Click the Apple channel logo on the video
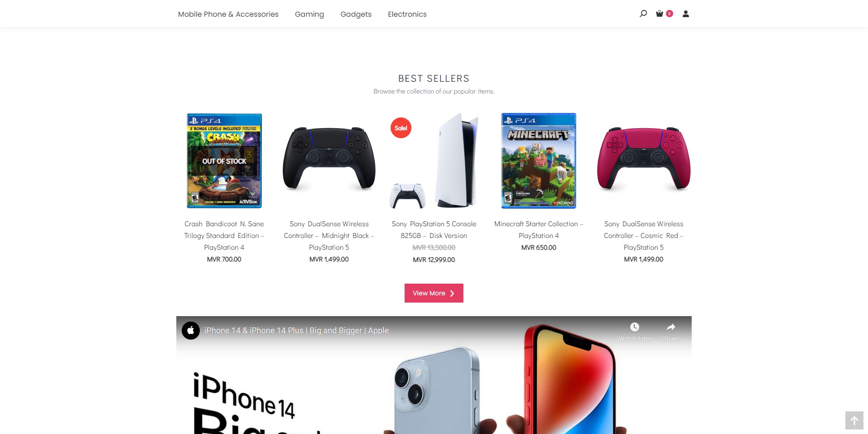Image resolution: width=868 pixels, height=434 pixels. pos(191,331)
